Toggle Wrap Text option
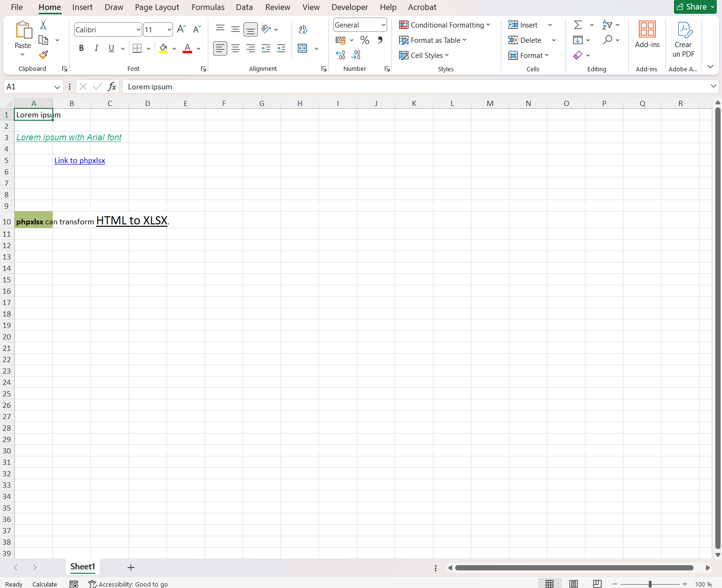 (x=303, y=29)
